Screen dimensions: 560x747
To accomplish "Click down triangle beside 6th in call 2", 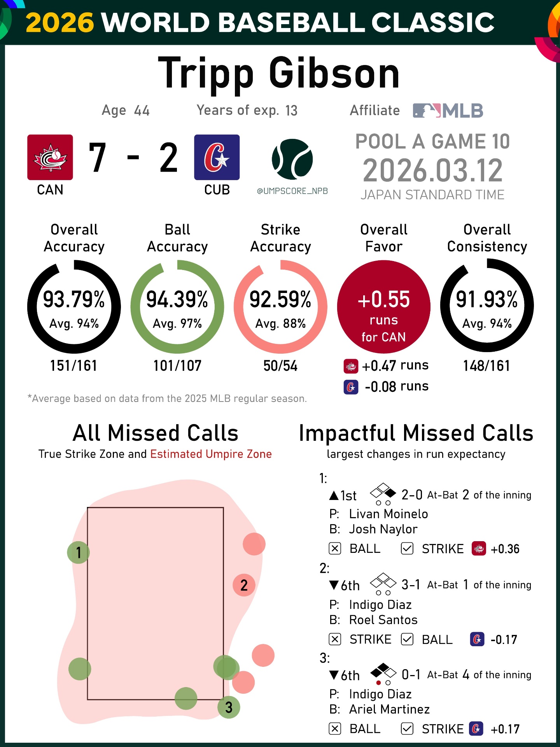I will (334, 585).
